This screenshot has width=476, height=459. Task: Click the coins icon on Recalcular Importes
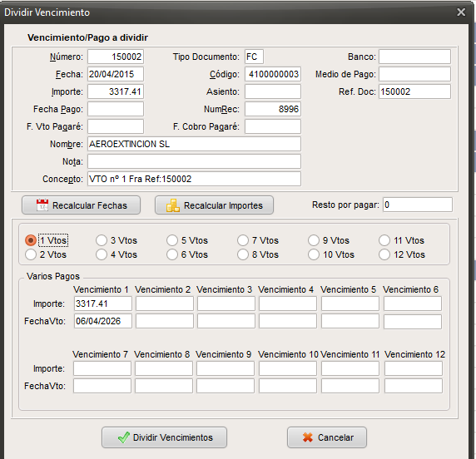(x=173, y=205)
